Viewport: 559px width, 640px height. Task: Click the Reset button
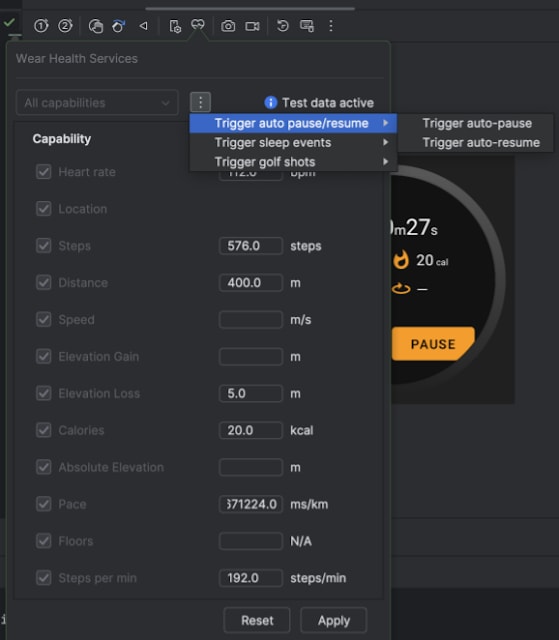(x=257, y=620)
